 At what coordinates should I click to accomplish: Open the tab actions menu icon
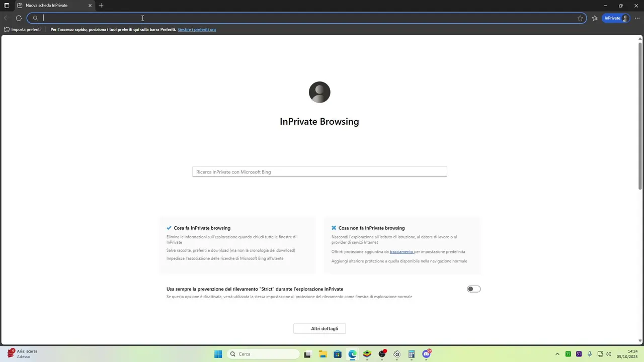7,6
